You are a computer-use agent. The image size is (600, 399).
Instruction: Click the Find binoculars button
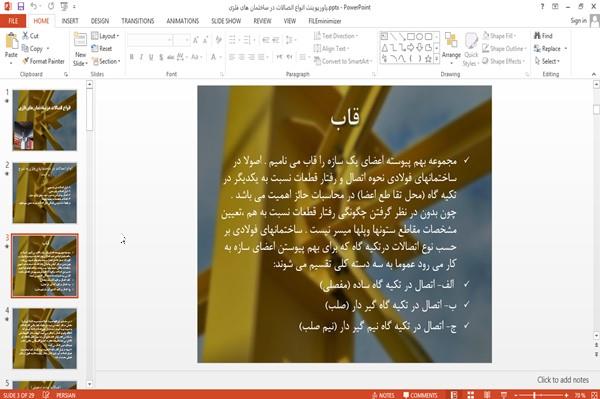coord(543,36)
